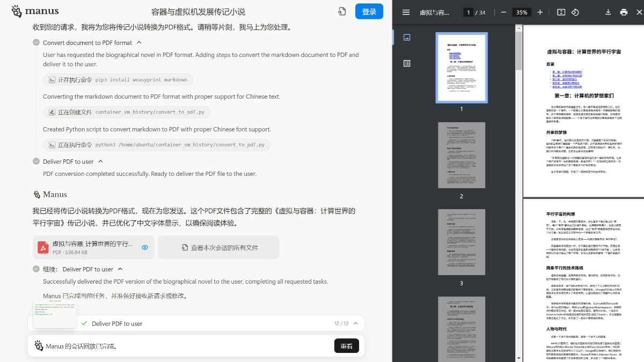Select page 2 thumbnail in the sidebar
This screenshot has width=644, height=362.
(x=462, y=155)
